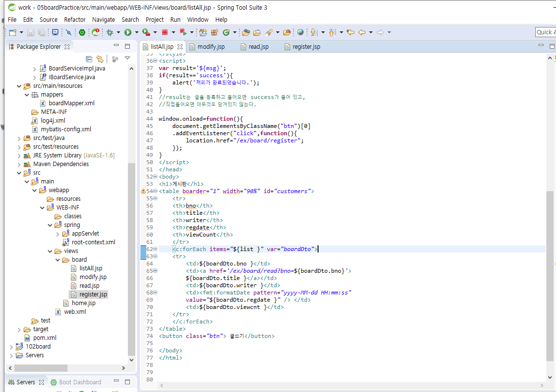Image resolution: width=556 pixels, height=392 pixels.
Task: Open the web browser globe icon
Action: pos(300,32)
